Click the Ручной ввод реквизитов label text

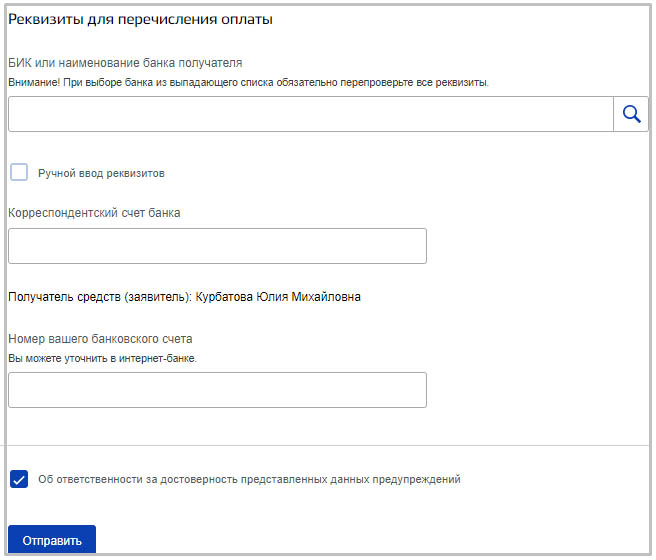101,173
